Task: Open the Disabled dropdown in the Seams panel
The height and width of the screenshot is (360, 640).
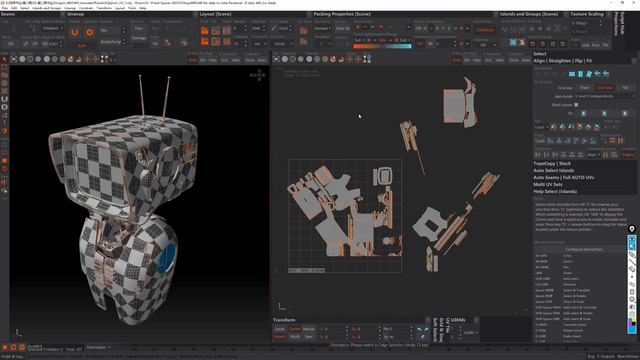Action: coord(52,29)
